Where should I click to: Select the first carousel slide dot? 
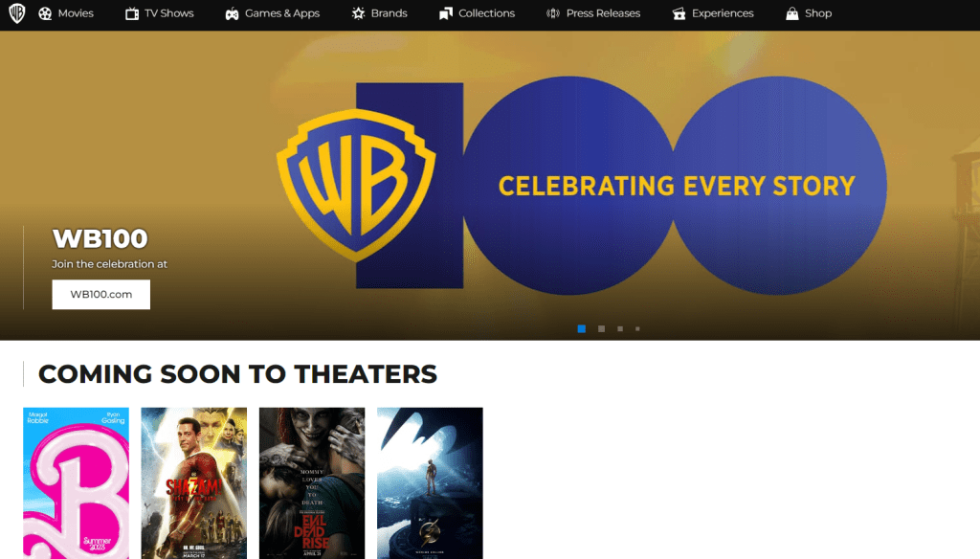tap(581, 328)
